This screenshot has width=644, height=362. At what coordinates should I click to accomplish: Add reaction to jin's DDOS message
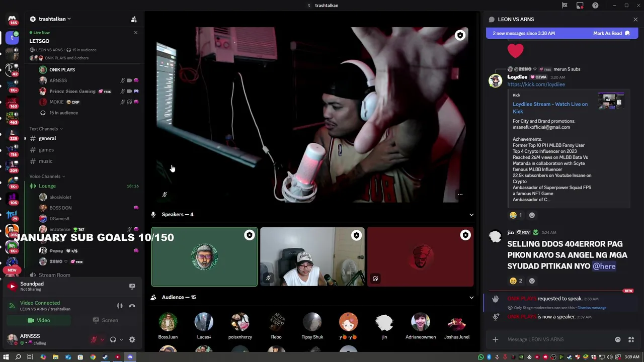click(532, 281)
